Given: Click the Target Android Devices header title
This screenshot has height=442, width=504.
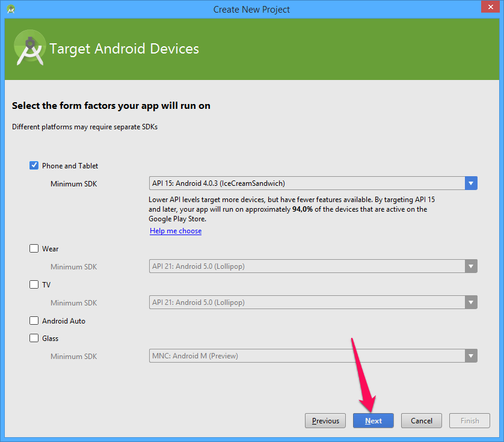Looking at the screenshot, I should [x=124, y=49].
